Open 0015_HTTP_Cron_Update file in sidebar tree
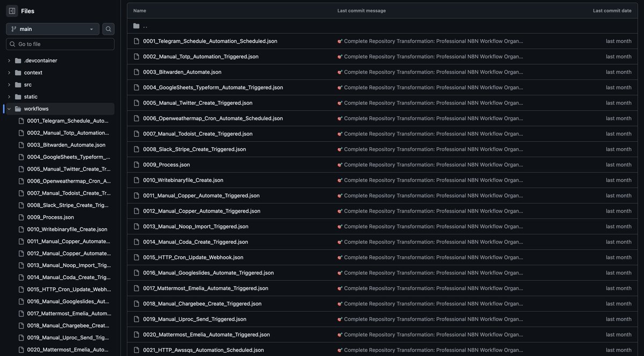 pyautogui.click(x=69, y=289)
